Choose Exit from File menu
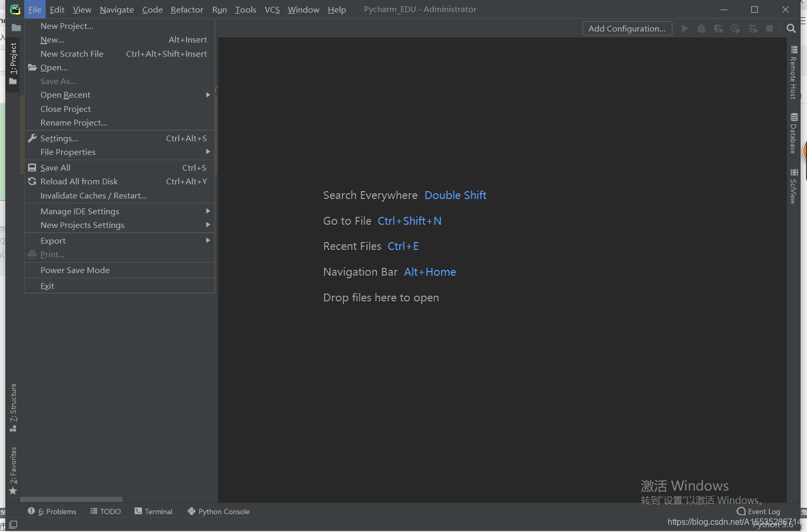807x532 pixels. [x=120, y=286]
